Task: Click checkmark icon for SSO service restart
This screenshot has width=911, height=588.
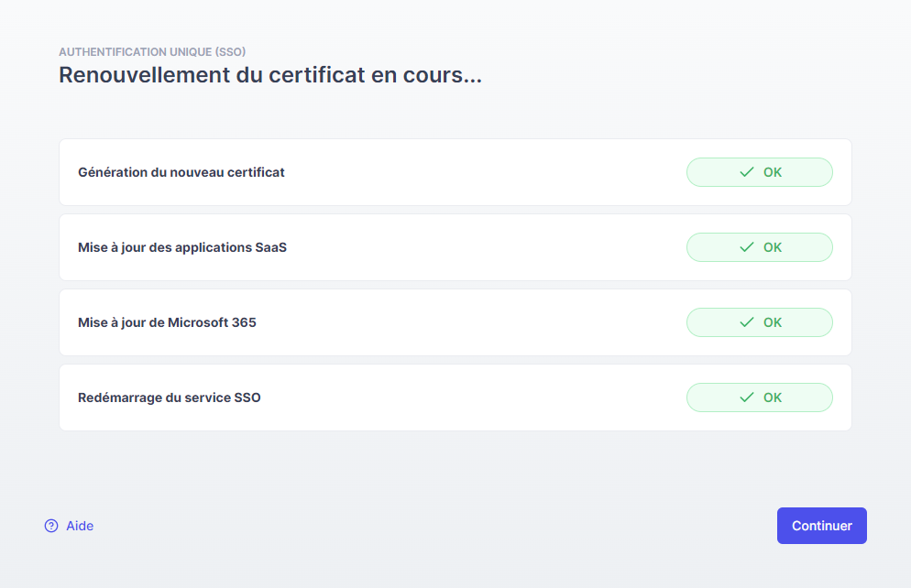Action: click(747, 397)
